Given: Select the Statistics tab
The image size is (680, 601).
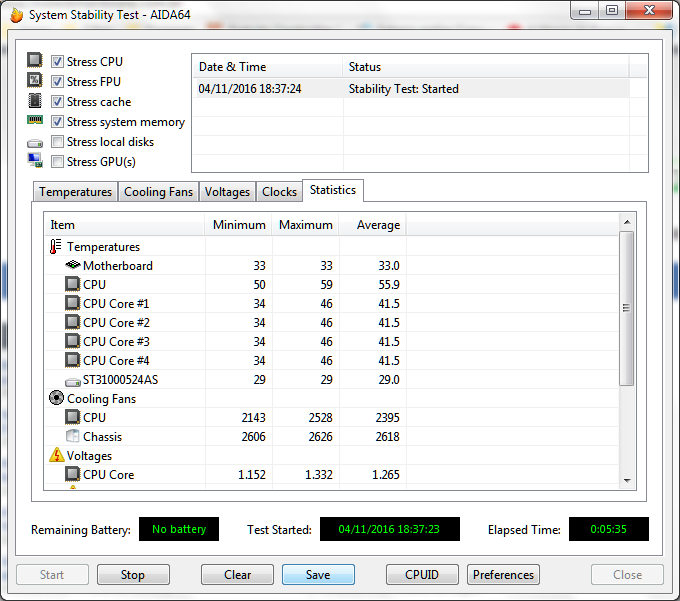Looking at the screenshot, I should coord(333,190).
